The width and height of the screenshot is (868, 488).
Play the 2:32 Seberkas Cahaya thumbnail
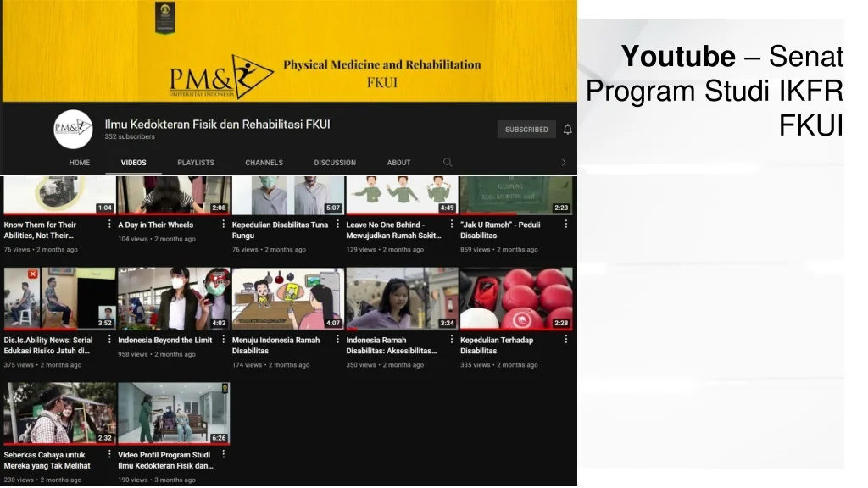[60, 413]
